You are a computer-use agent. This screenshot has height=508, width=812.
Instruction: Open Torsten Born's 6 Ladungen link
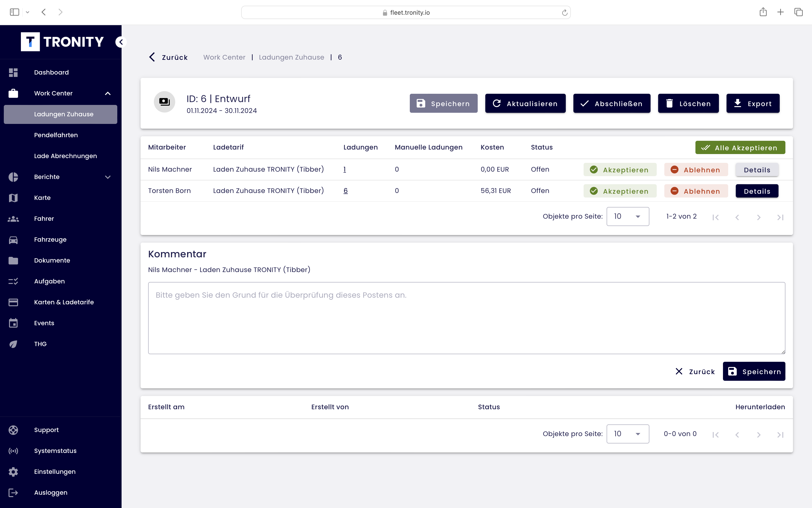tap(345, 191)
